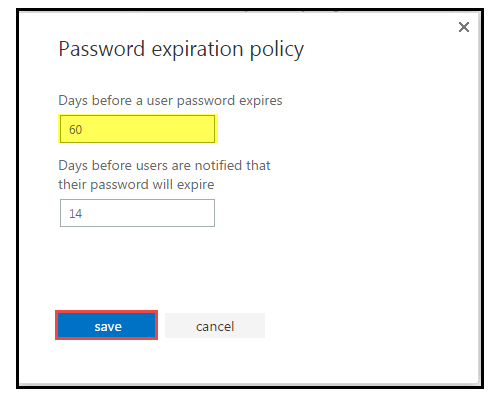Viewport: 489px width, 395px height.
Task: Click the word 'policy' in the title
Action: (277, 50)
